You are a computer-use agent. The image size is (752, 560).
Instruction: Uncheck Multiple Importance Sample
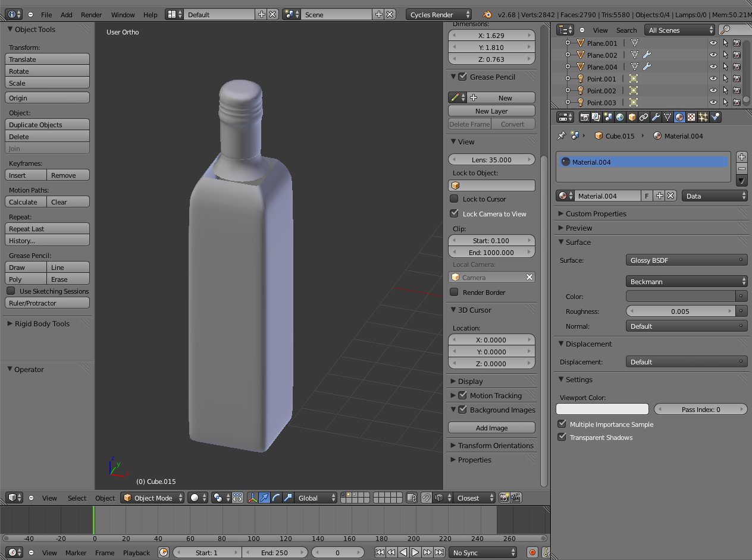(x=561, y=424)
